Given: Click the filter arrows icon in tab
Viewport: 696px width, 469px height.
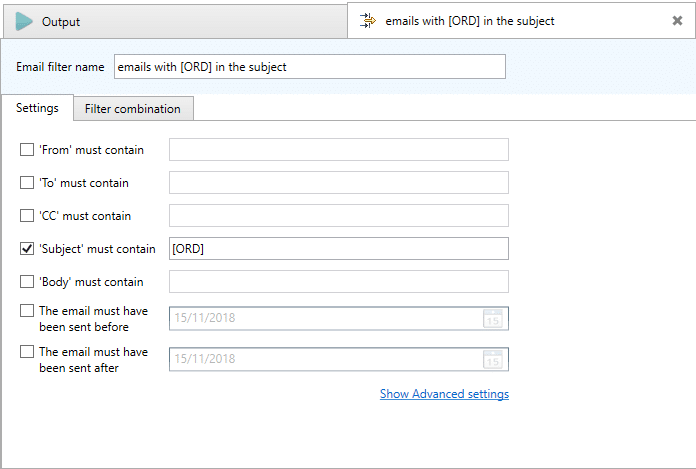Looking at the screenshot, I should [368, 21].
